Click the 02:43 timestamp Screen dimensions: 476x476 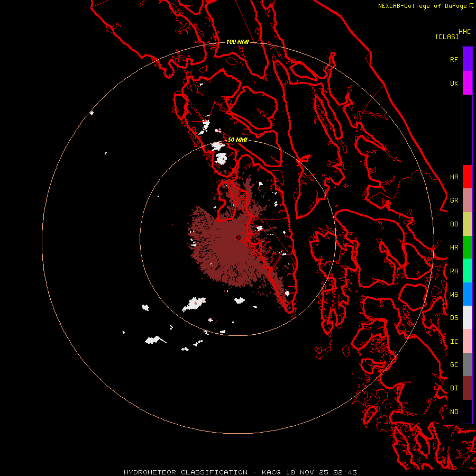(345, 472)
